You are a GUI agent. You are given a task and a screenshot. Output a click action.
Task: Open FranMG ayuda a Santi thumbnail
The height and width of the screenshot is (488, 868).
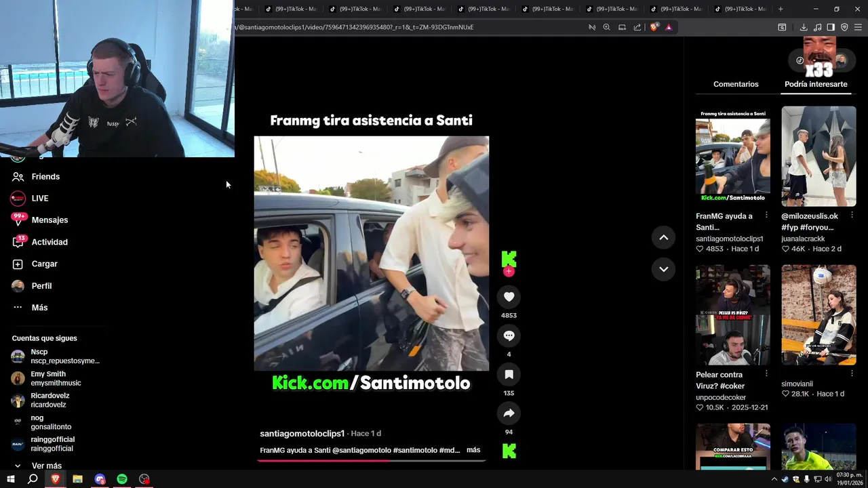coord(733,156)
